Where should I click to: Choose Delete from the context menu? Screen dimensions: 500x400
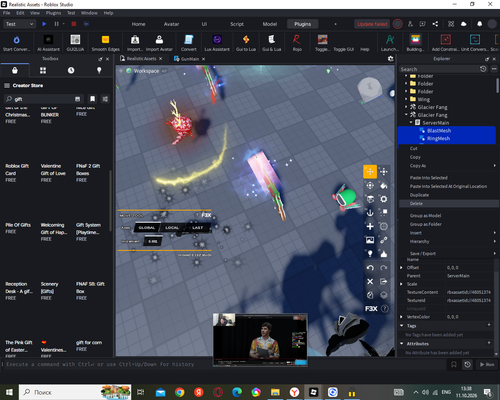pos(447,203)
